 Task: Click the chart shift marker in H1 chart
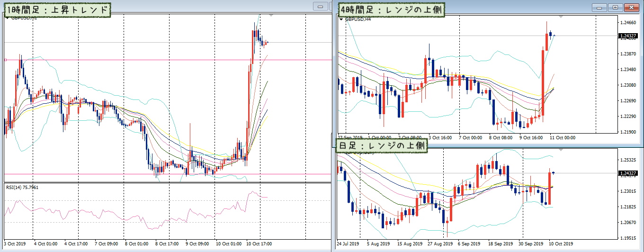pos(271,16)
